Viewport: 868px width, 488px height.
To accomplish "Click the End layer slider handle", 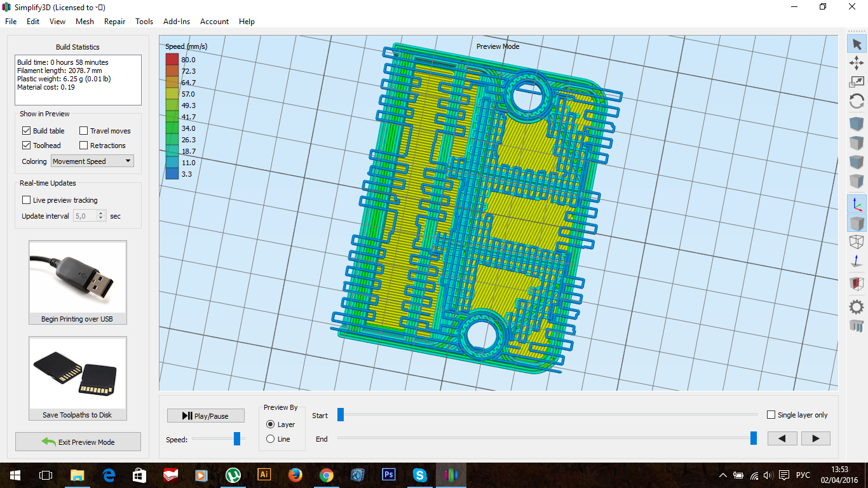I will click(754, 438).
